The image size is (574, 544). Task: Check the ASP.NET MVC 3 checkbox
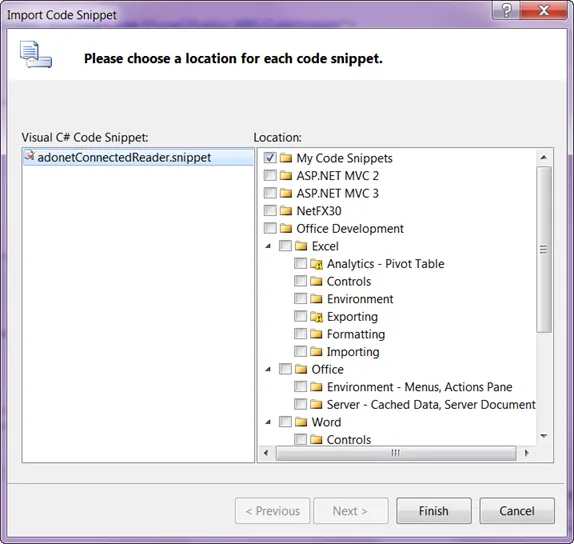[270, 193]
